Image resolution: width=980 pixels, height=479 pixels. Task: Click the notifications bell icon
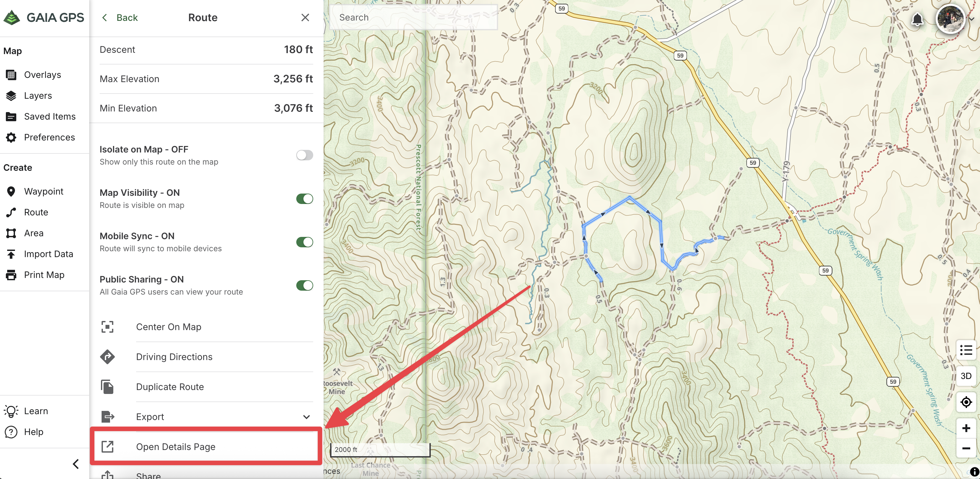pos(917,19)
